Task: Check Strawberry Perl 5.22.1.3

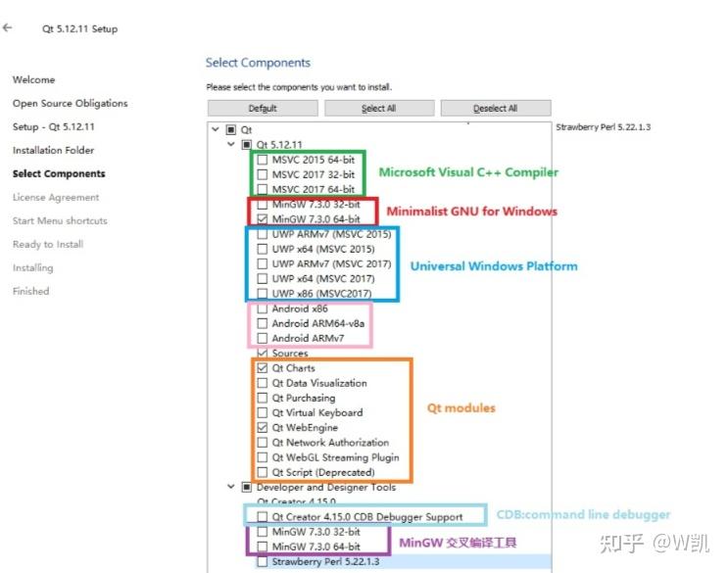Action: [263, 561]
